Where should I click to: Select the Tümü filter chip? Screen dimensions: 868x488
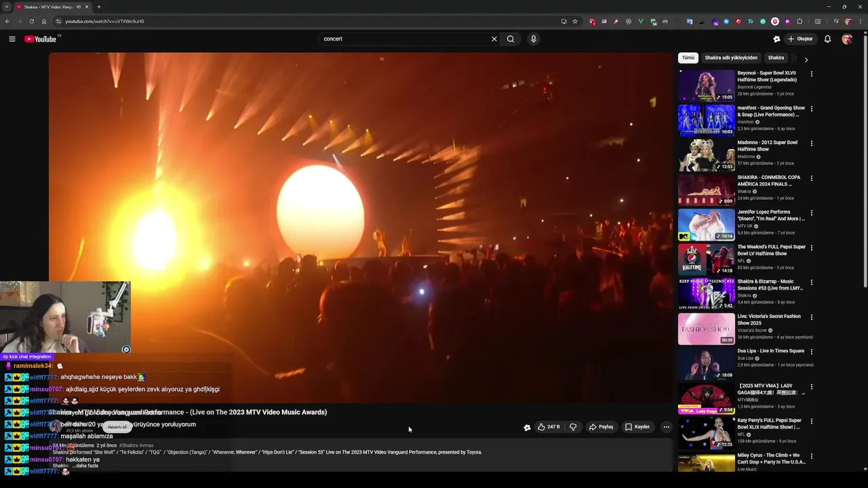click(688, 58)
